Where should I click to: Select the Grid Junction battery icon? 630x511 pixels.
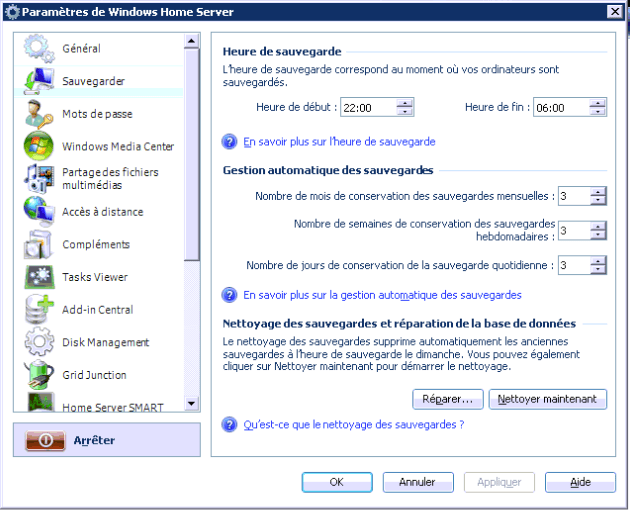(x=39, y=374)
